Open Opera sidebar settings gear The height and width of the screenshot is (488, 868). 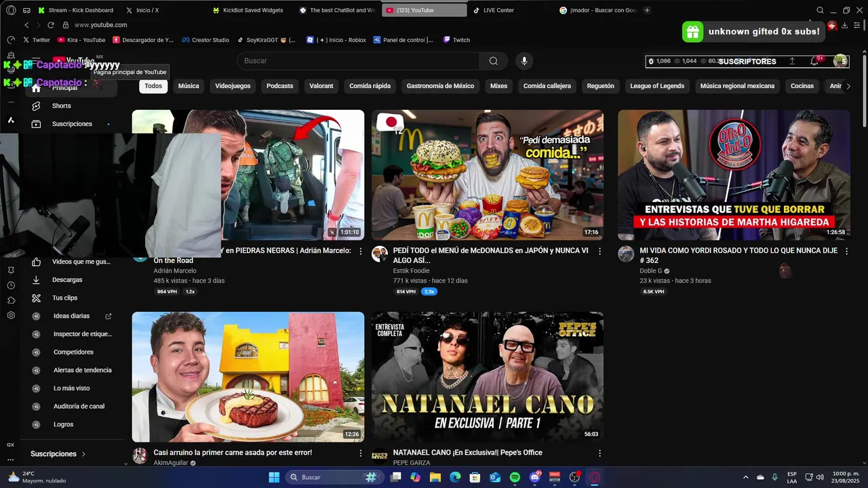point(11,315)
